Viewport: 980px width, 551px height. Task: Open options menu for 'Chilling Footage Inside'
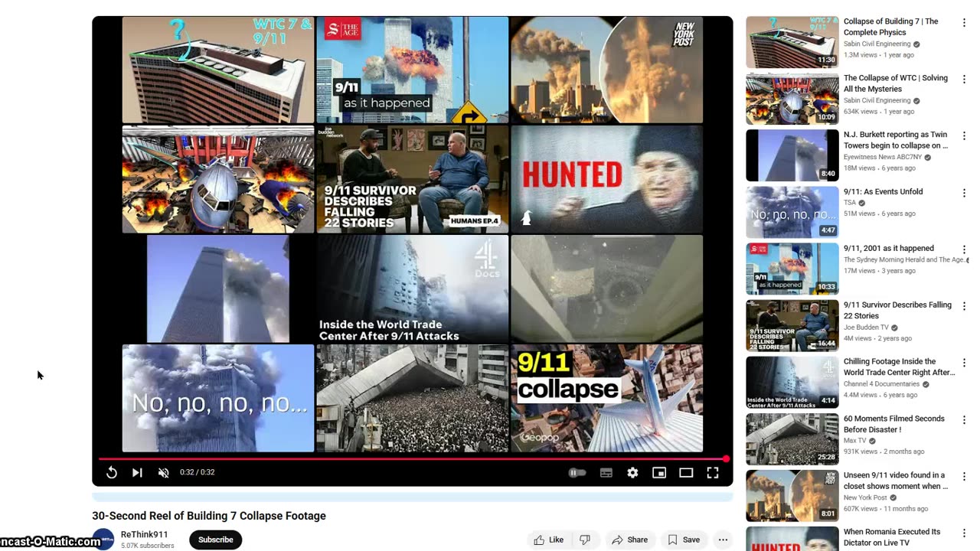pyautogui.click(x=964, y=363)
